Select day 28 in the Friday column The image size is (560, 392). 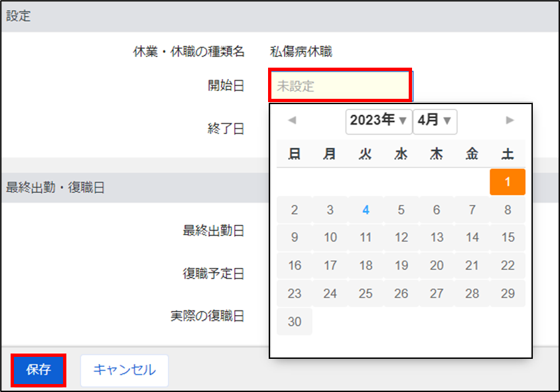472,293
